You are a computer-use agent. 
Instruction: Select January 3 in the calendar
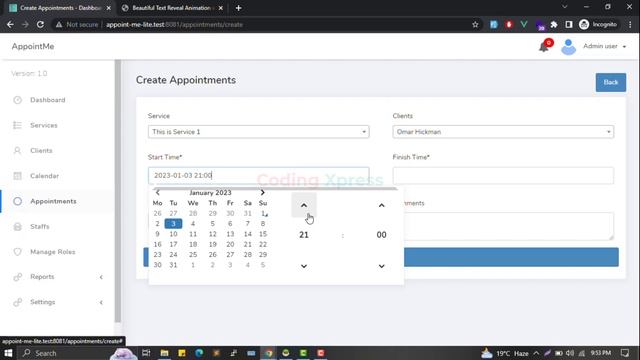(x=173, y=224)
